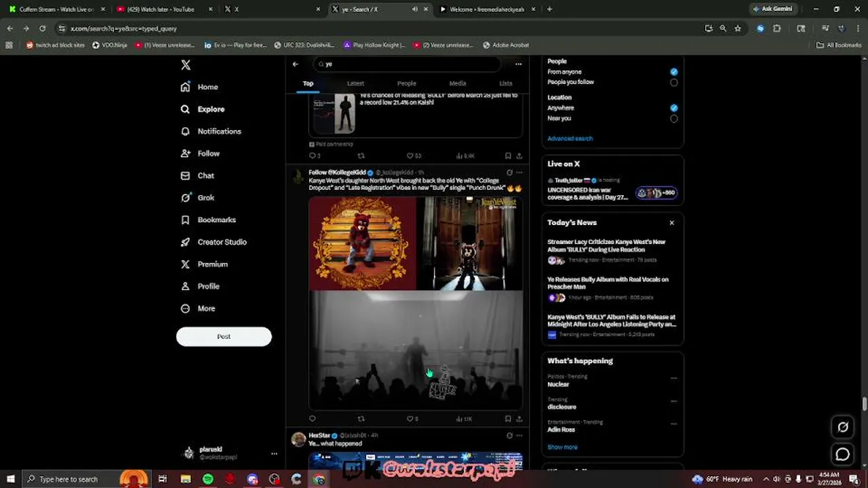This screenshot has width=868, height=488.
Task: Switch to the Latest tab
Action: tap(355, 83)
